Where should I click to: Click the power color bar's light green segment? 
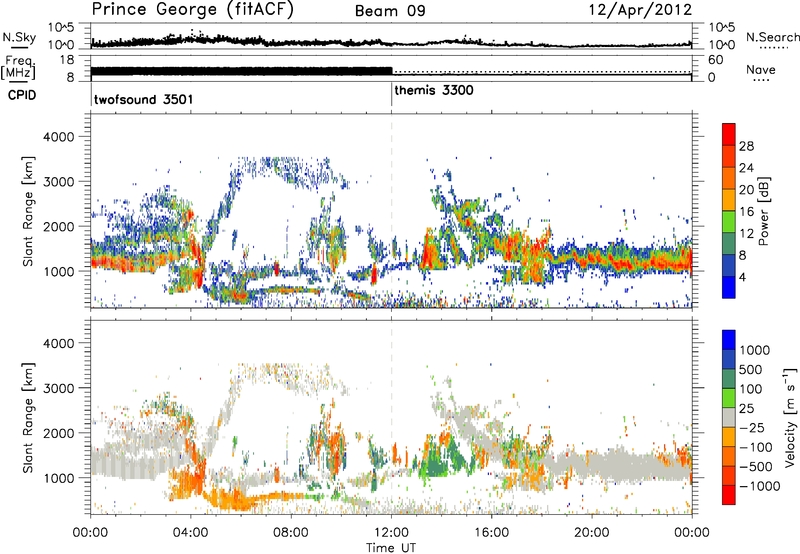[729, 222]
